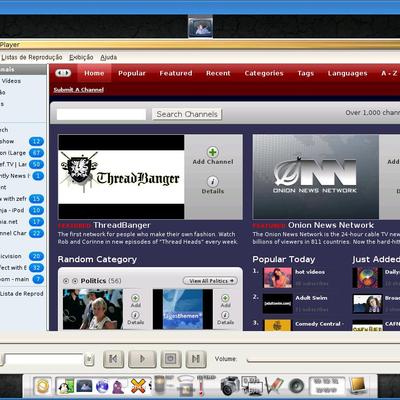Switch to the Popular tab
This screenshot has height=400, width=400.
click(132, 73)
